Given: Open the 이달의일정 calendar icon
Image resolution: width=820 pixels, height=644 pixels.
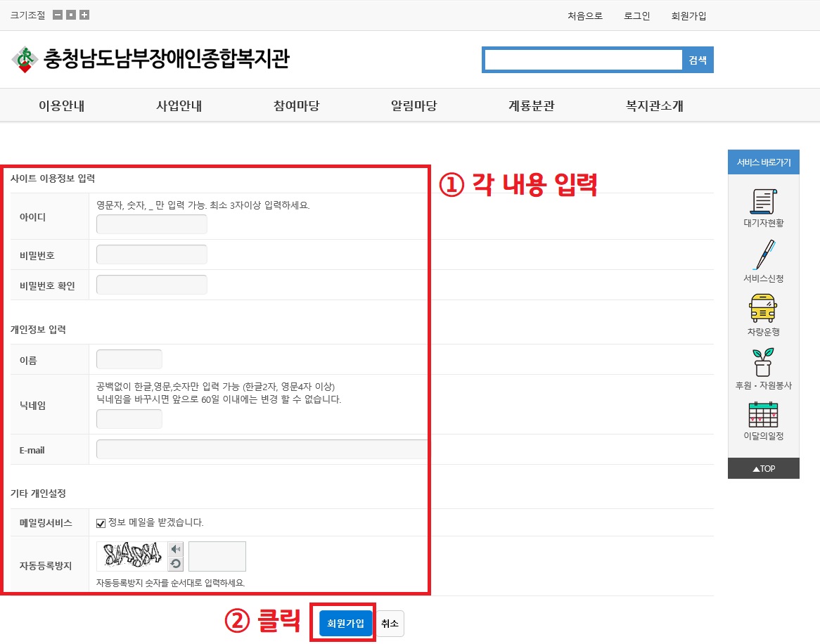Looking at the screenshot, I should [x=763, y=415].
